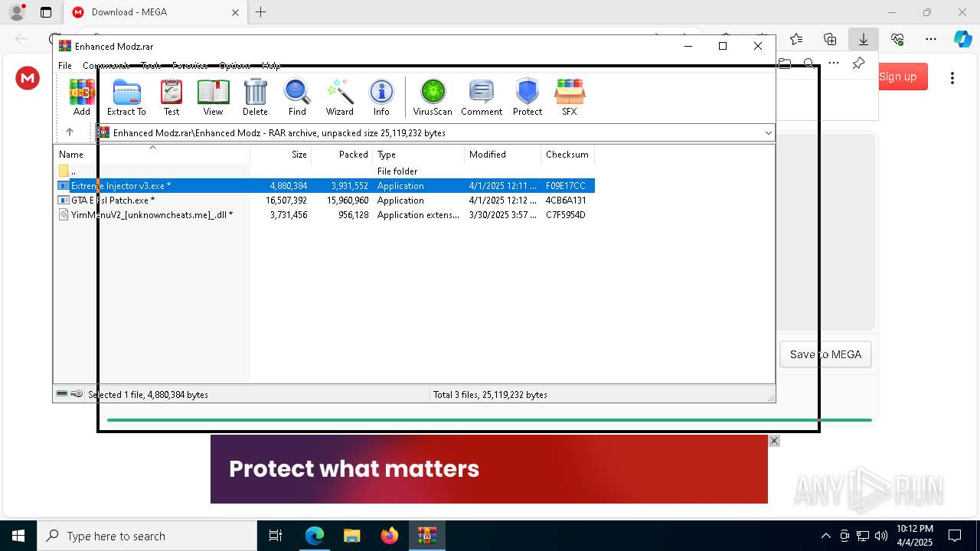Viewport: 980px width, 551px height.
Task: Show archive Info
Action: [x=381, y=97]
